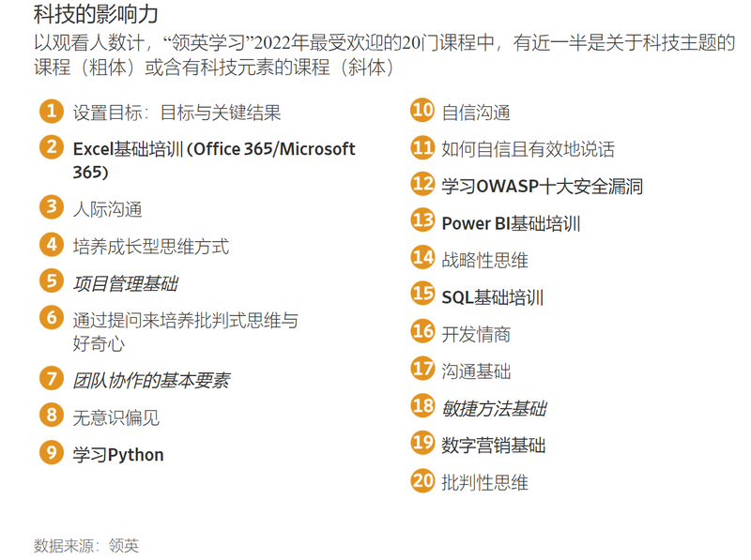Click the 数据来源：领英 source note
Image resolution: width=751 pixels, height=560 pixels.
click(x=86, y=546)
